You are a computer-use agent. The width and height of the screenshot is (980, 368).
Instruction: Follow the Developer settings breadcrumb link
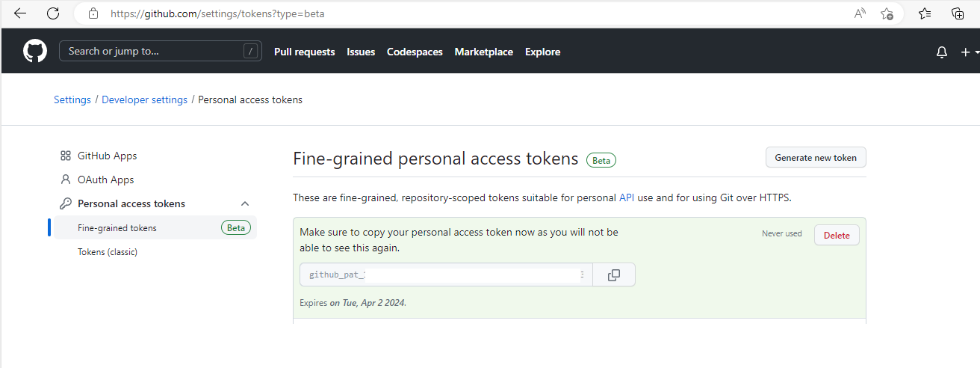coord(145,99)
